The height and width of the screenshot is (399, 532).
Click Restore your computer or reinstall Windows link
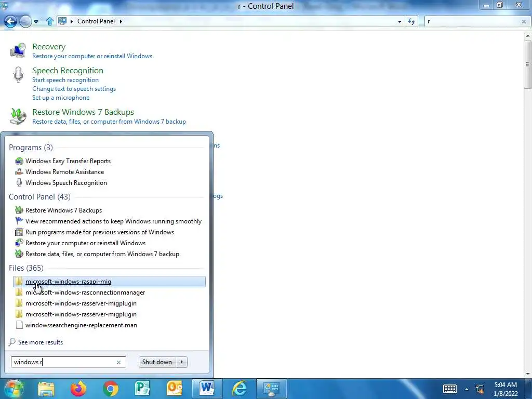click(92, 56)
